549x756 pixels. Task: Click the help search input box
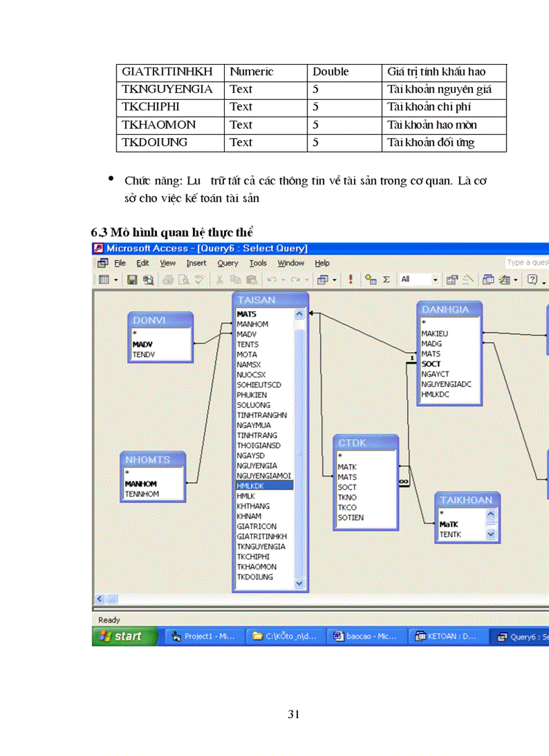527,263
